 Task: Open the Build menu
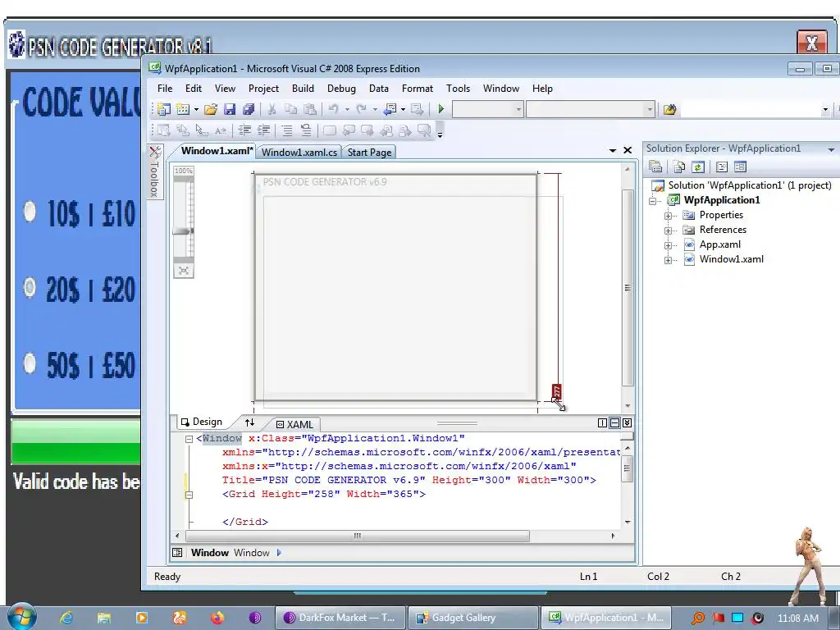[303, 89]
